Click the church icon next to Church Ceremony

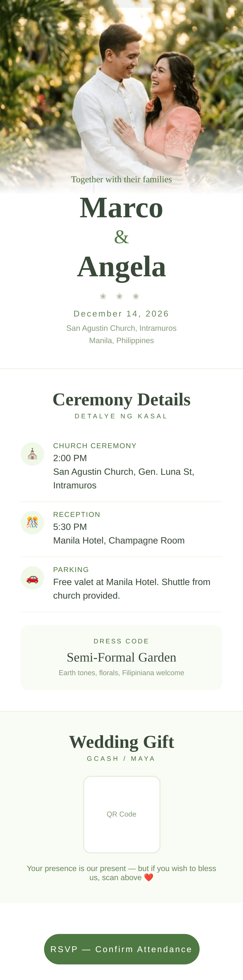click(x=32, y=454)
